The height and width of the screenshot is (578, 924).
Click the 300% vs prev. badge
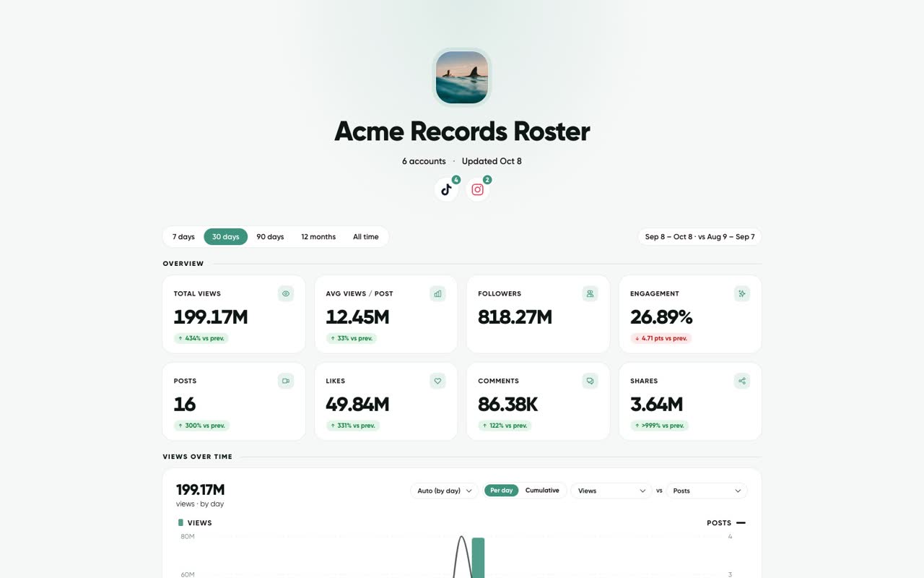(201, 426)
